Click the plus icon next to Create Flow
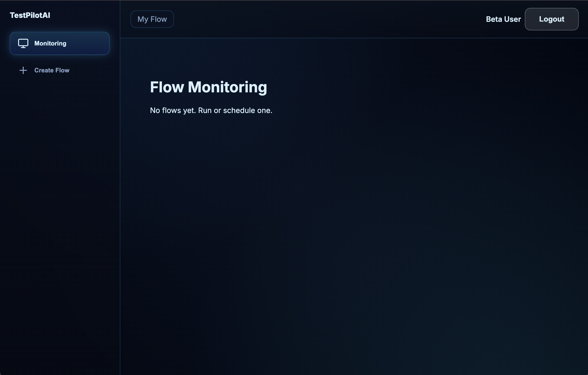588x375 pixels. click(x=23, y=70)
